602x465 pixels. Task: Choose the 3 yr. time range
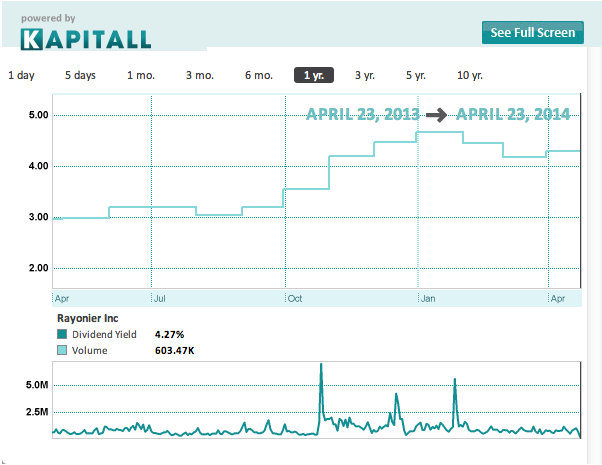click(x=365, y=75)
